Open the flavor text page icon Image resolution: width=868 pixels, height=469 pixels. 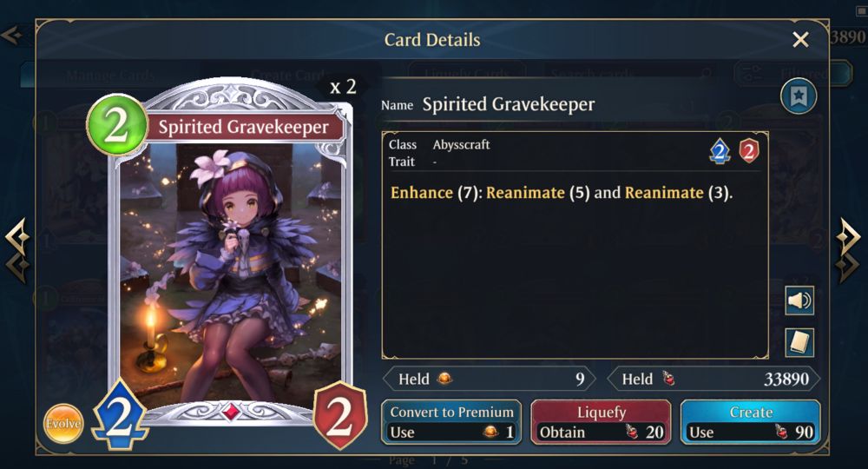pyautogui.click(x=799, y=342)
